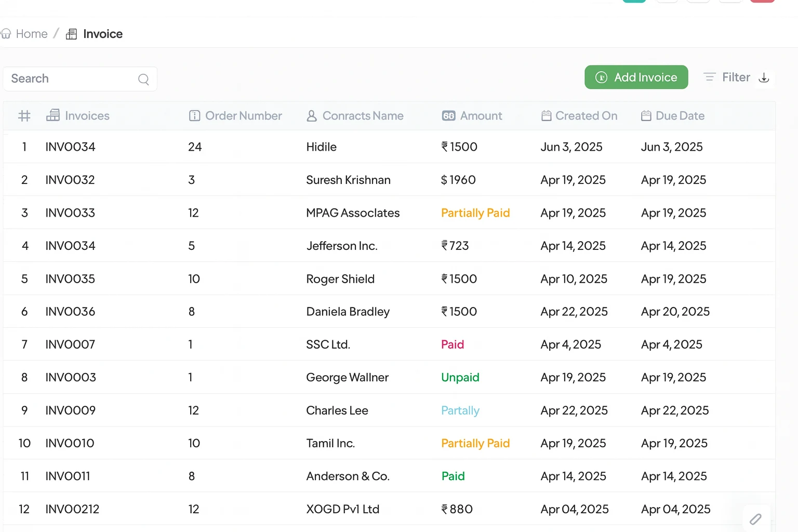Click the pencil edit icon in bottom corner
The image size is (798, 532).
(x=755, y=518)
